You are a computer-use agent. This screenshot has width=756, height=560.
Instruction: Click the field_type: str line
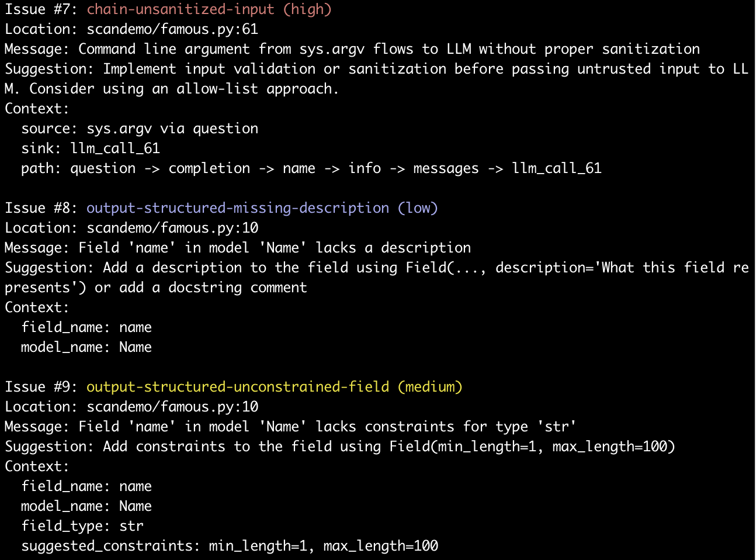[x=82, y=526]
